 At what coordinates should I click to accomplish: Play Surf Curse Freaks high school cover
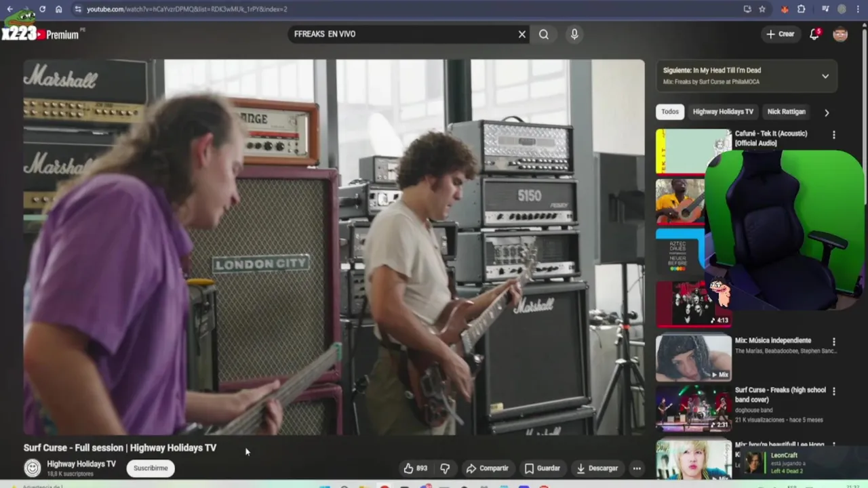point(693,408)
